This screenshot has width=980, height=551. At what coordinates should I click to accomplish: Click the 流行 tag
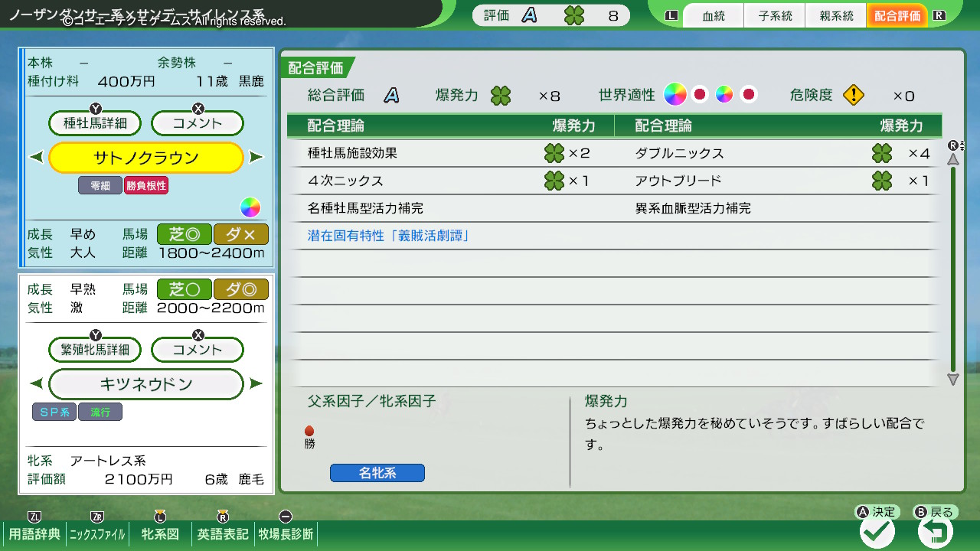[x=100, y=412]
